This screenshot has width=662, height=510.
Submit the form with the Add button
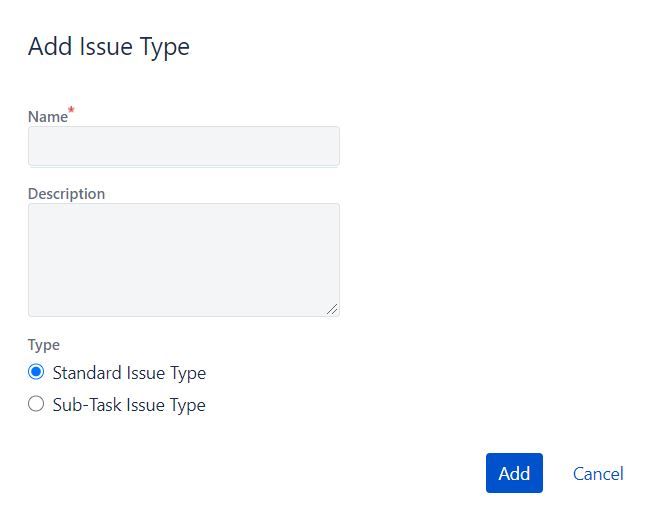click(514, 473)
